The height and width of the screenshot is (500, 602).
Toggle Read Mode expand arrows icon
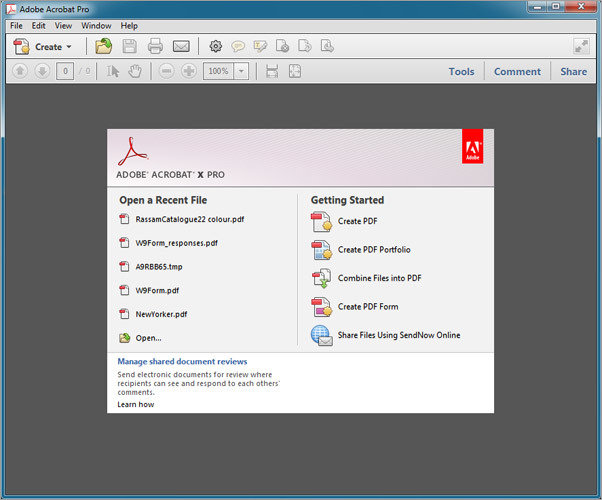pyautogui.click(x=581, y=46)
